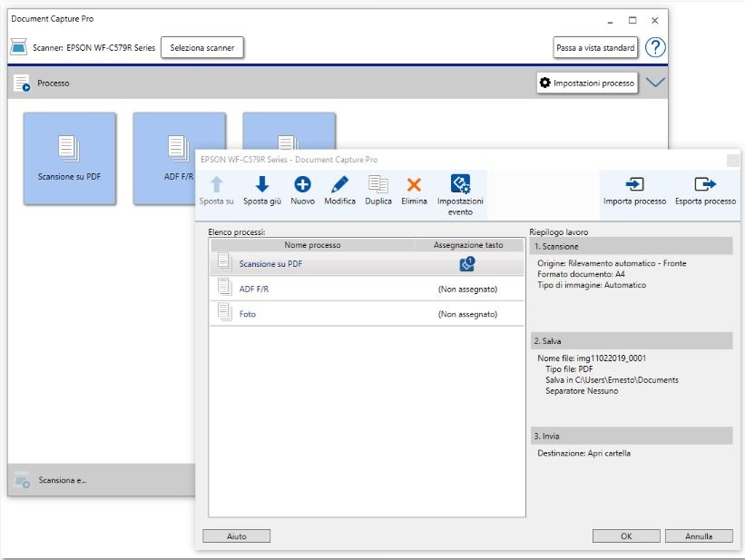Image resolution: width=745 pixels, height=560 pixels.
Task: Cancel the dialog with Annulla
Action: [x=698, y=536]
